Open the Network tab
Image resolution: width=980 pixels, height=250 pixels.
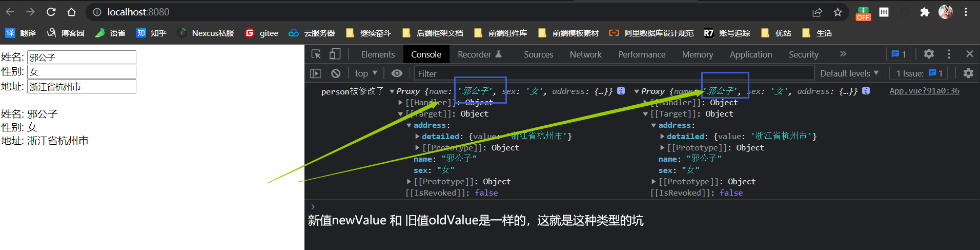click(x=586, y=54)
